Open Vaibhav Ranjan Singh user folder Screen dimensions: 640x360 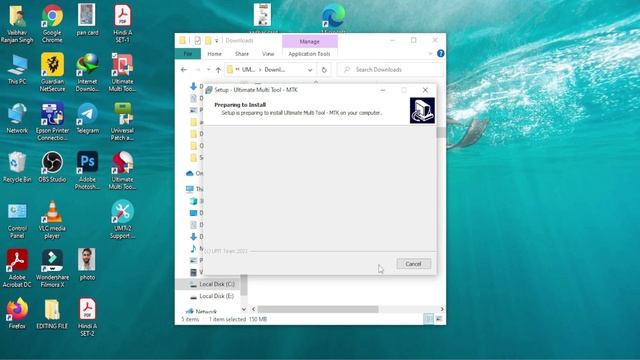coord(17,23)
